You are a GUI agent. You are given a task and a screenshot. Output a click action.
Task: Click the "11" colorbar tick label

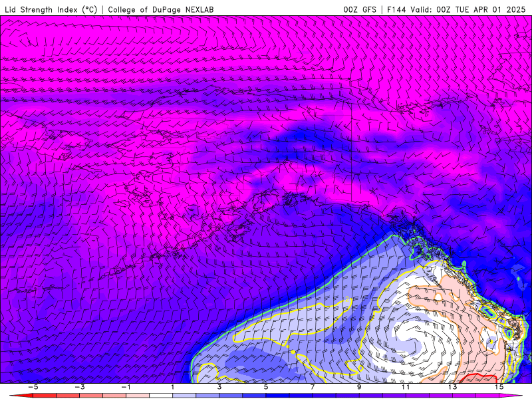(x=406, y=387)
